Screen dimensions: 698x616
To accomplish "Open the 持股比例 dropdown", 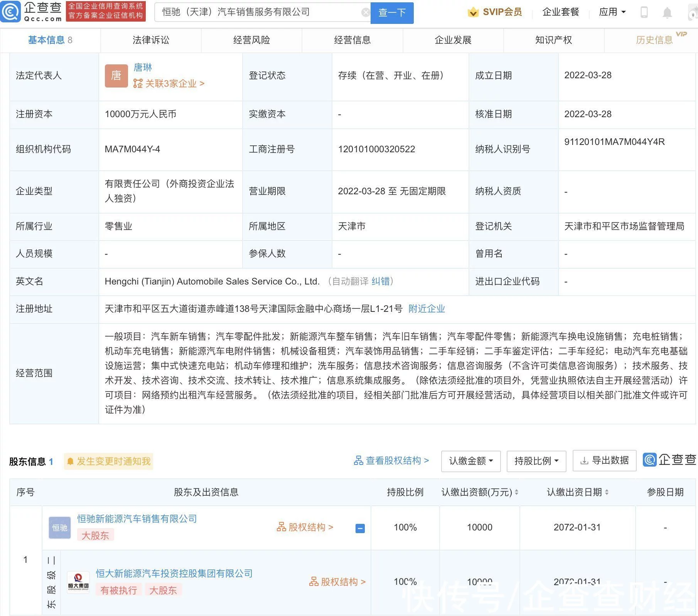I will click(536, 461).
